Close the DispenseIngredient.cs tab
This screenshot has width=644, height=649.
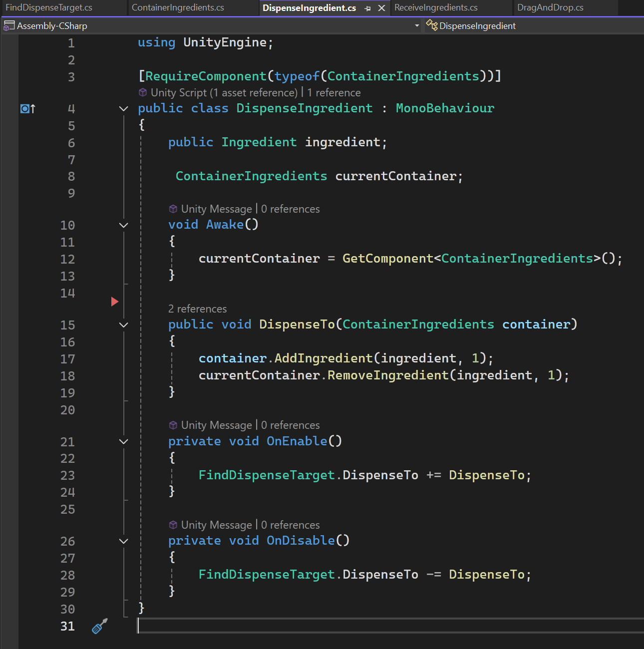tap(381, 8)
